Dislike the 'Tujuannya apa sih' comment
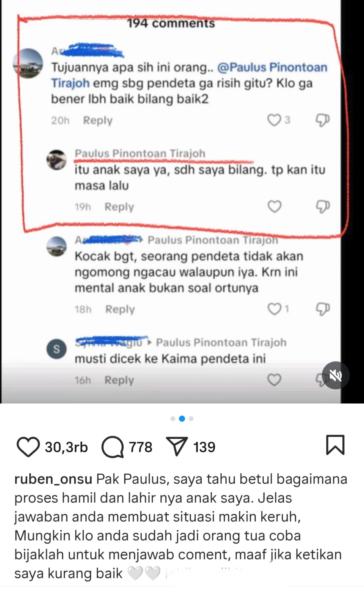The width and height of the screenshot is (364, 592). tap(323, 120)
